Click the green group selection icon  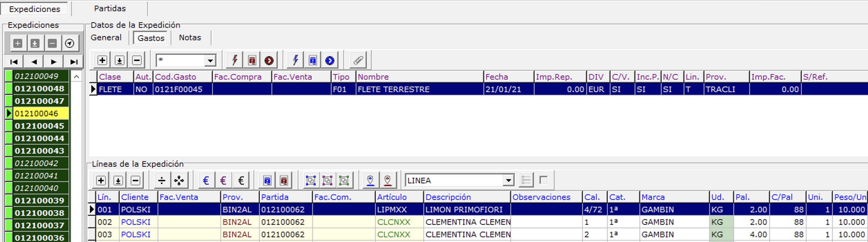pyautogui.click(x=344, y=180)
